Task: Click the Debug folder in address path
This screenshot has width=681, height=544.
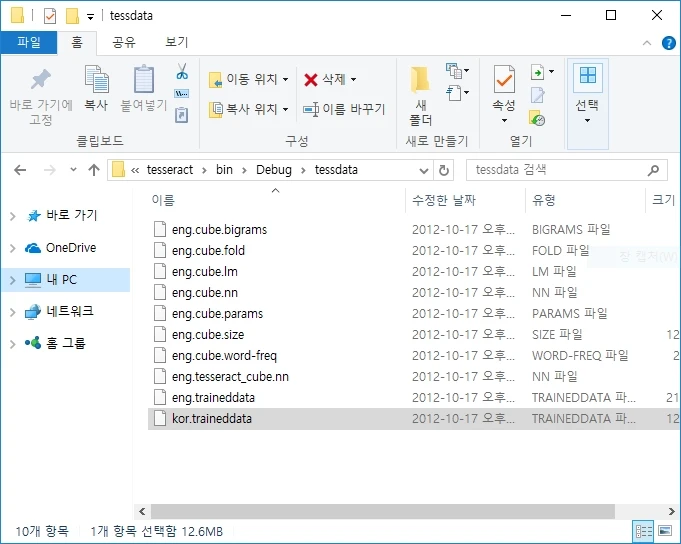Action: [x=273, y=170]
